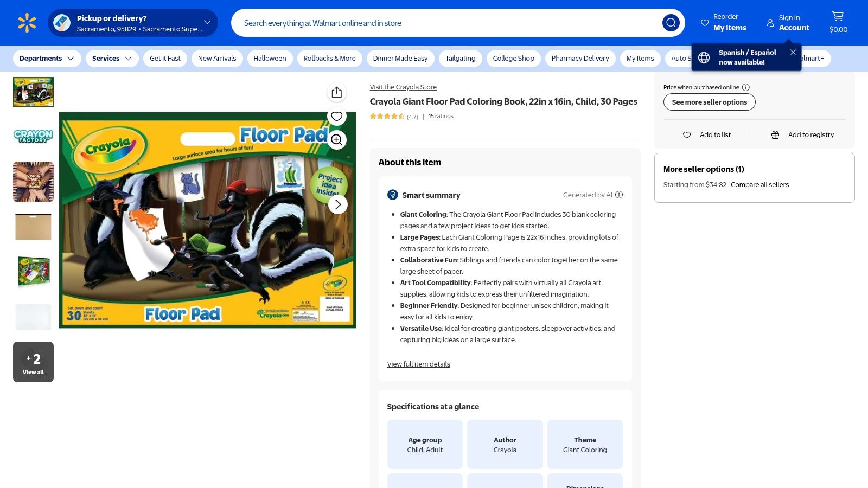This screenshot has height=488, width=868.
Task: Click See more seller options button
Action: coord(710,102)
